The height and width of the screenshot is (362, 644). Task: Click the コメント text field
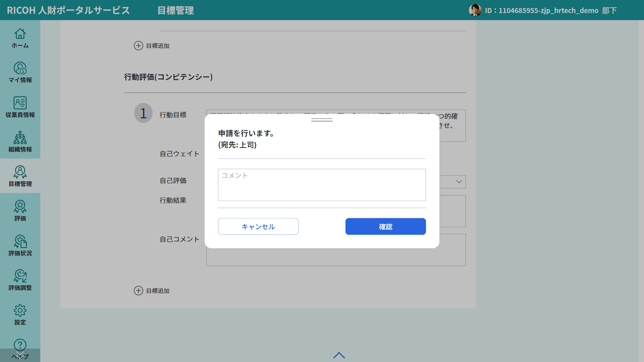tap(321, 185)
